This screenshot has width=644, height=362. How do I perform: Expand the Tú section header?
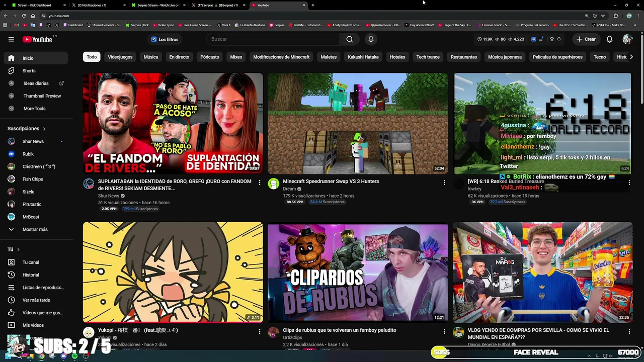[x=14, y=249]
